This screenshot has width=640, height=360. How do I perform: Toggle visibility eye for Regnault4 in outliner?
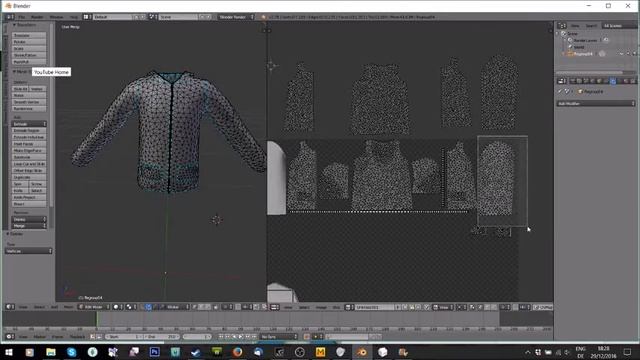621,53
